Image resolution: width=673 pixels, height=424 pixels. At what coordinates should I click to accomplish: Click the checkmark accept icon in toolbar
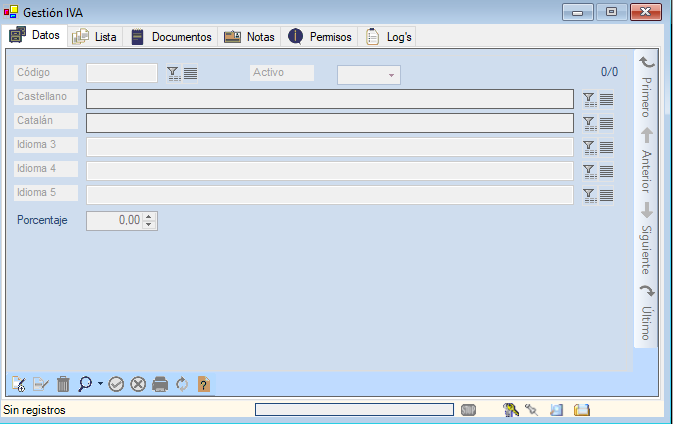[x=116, y=384]
